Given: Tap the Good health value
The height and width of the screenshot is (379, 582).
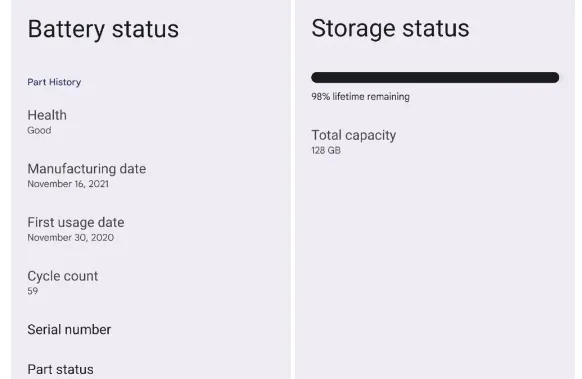Looking at the screenshot, I should (x=39, y=130).
